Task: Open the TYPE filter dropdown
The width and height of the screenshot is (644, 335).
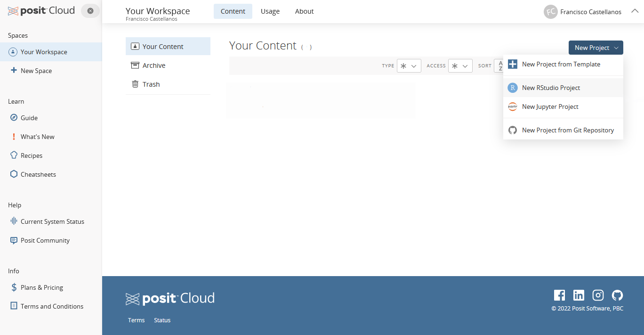Action: click(x=409, y=65)
